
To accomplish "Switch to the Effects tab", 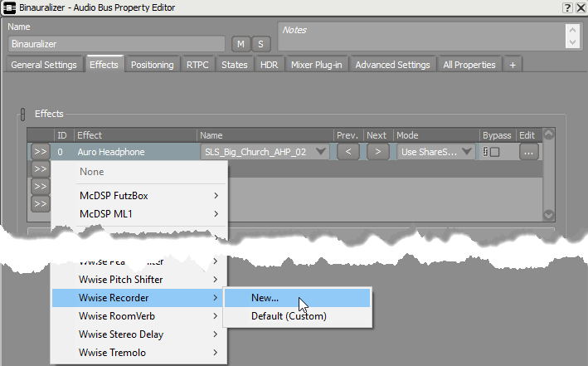I will pyautogui.click(x=104, y=65).
